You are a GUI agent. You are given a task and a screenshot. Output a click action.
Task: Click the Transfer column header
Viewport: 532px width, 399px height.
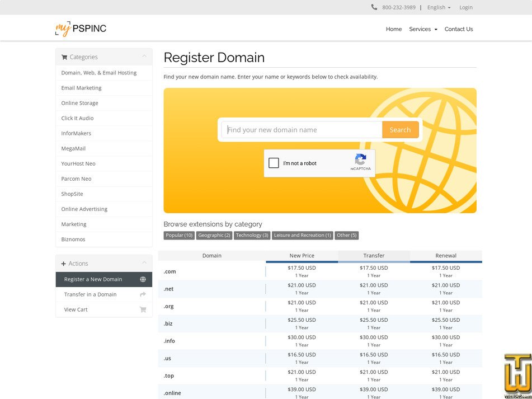click(x=374, y=256)
